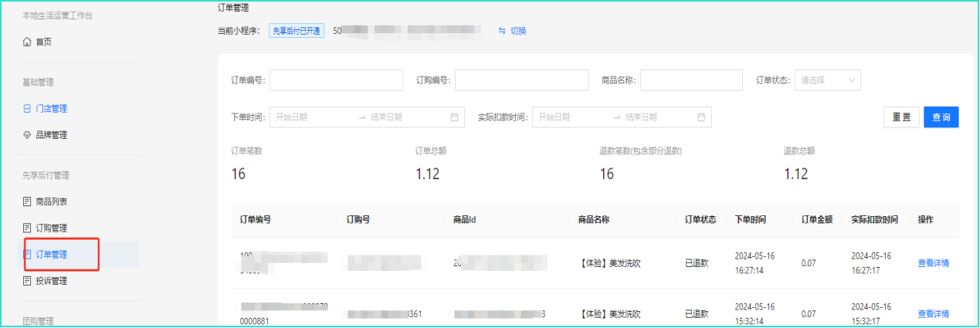Go to 首页 in the sidebar

(43, 42)
